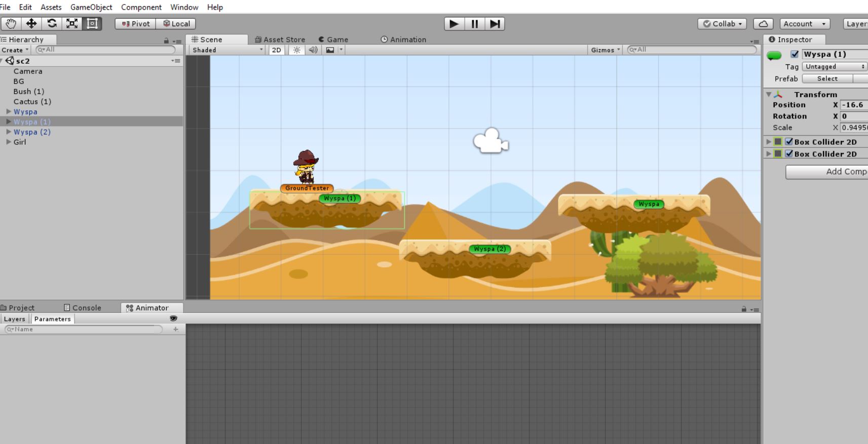This screenshot has height=444, width=868.
Task: Switch to the Animation tab
Action: pyautogui.click(x=403, y=39)
